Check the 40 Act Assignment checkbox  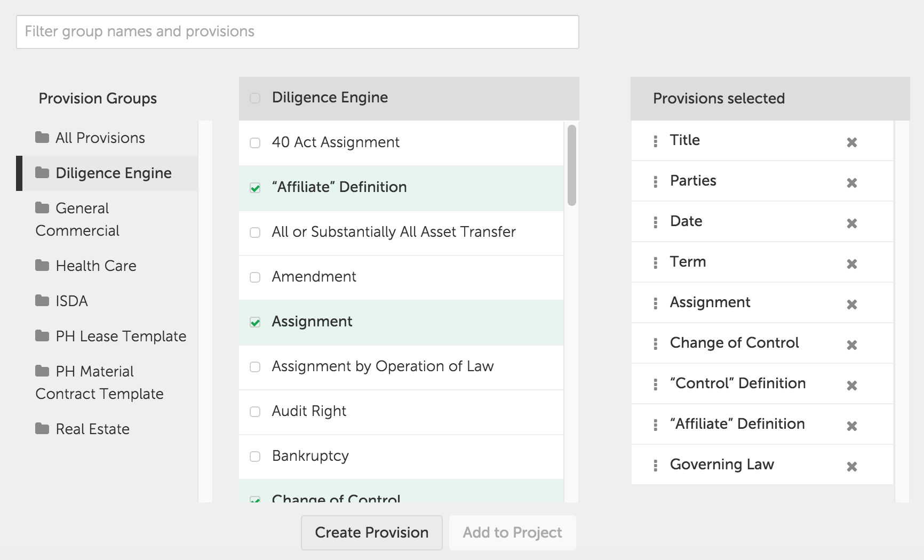[x=255, y=143]
